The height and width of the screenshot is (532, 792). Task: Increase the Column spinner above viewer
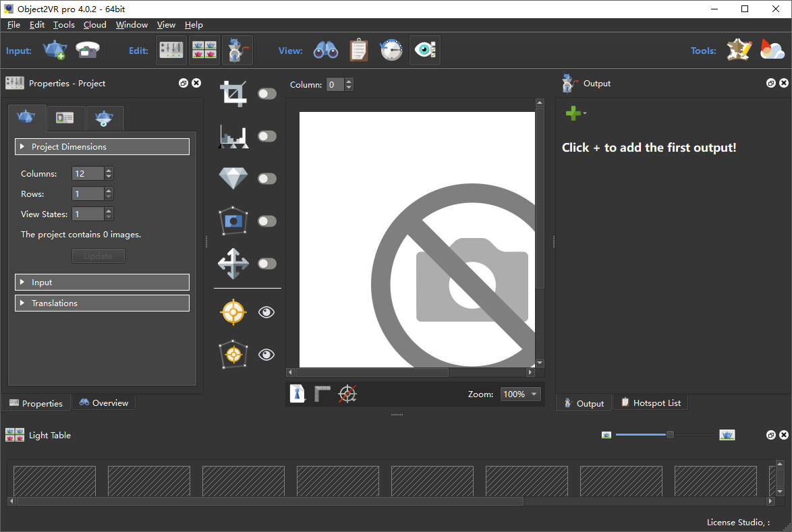(x=349, y=82)
